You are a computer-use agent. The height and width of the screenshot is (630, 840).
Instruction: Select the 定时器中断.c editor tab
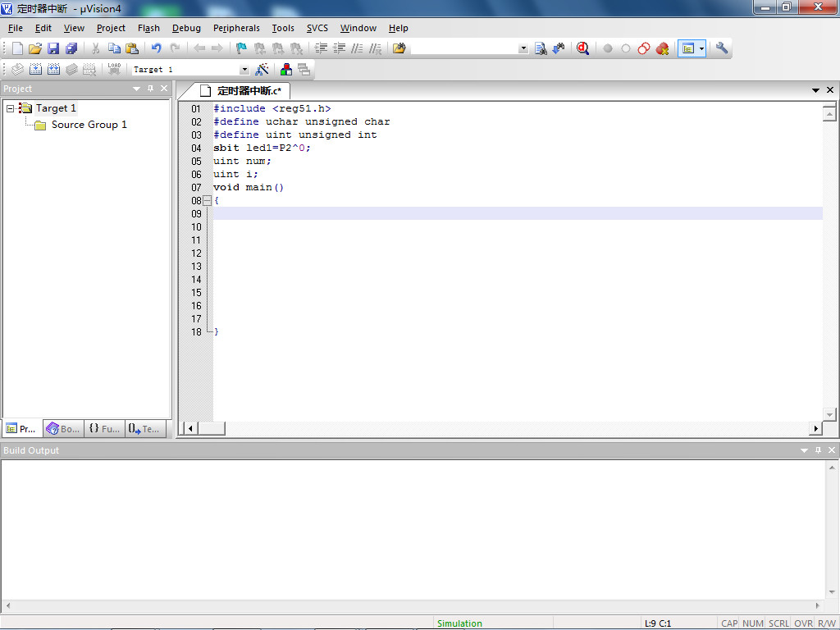pyautogui.click(x=242, y=90)
